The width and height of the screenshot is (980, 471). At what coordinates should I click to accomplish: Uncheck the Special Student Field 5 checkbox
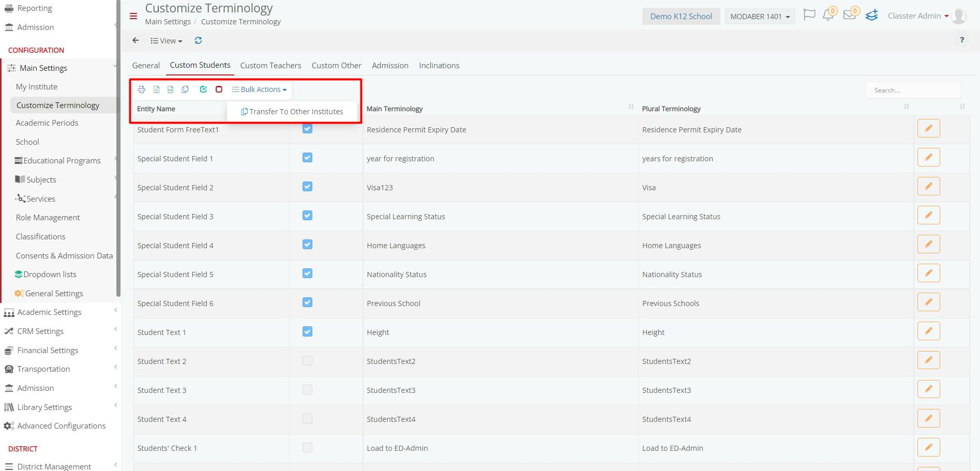click(x=307, y=274)
